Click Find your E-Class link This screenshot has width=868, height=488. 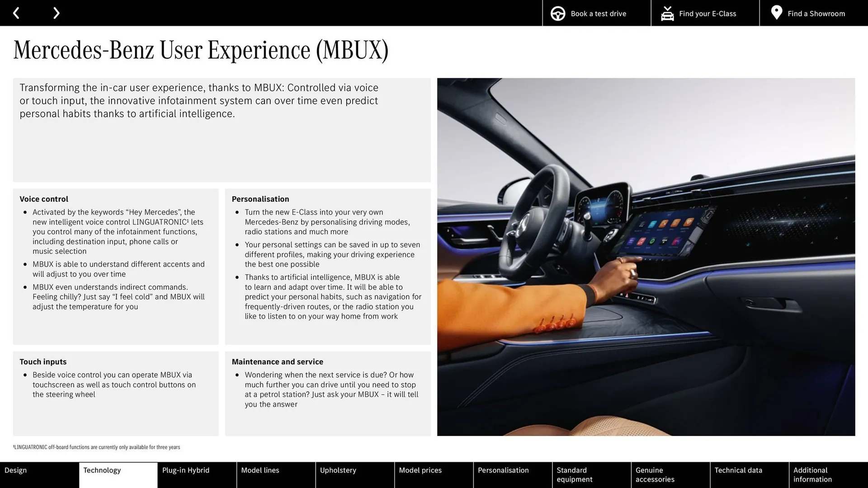click(x=708, y=13)
